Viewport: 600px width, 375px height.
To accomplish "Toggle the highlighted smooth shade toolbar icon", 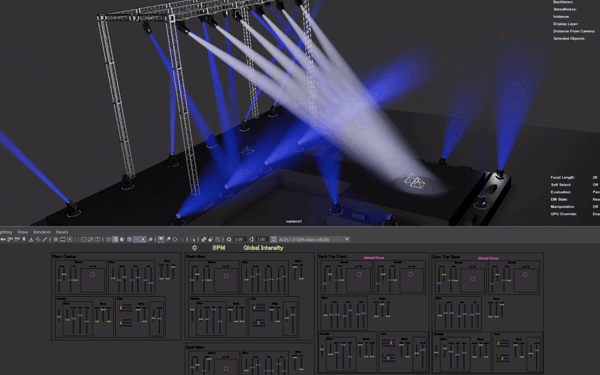I will [115, 239].
